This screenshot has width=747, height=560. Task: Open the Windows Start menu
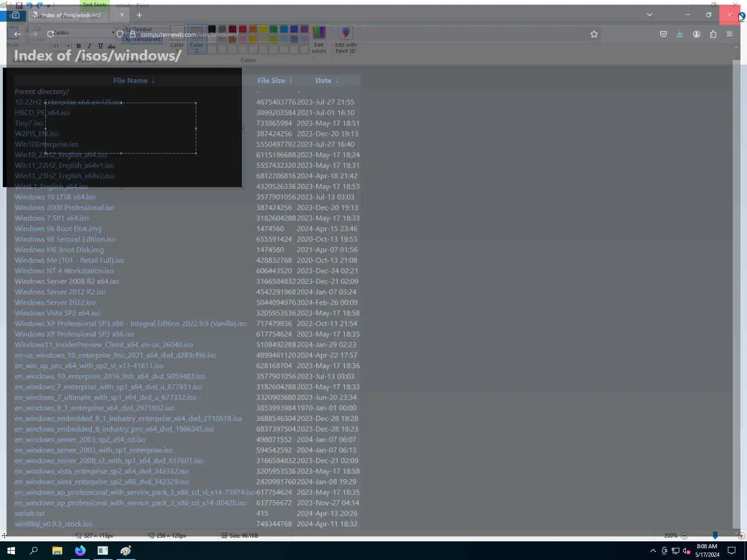pos(11,551)
